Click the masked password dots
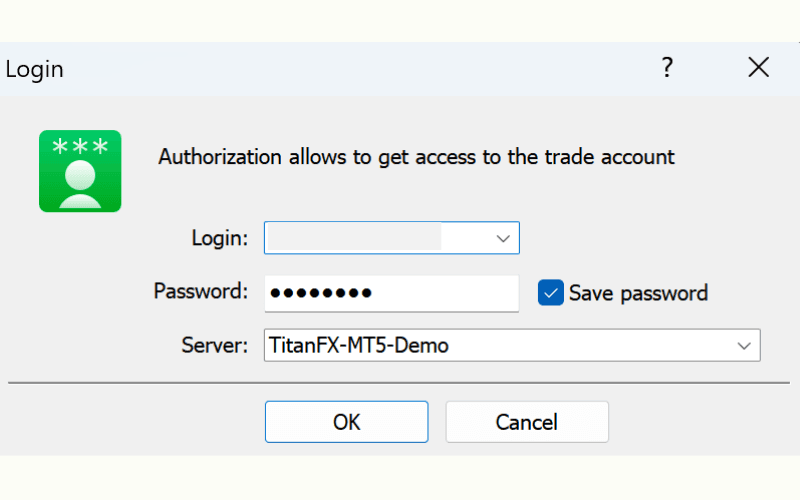The width and height of the screenshot is (800, 500). tap(320, 293)
